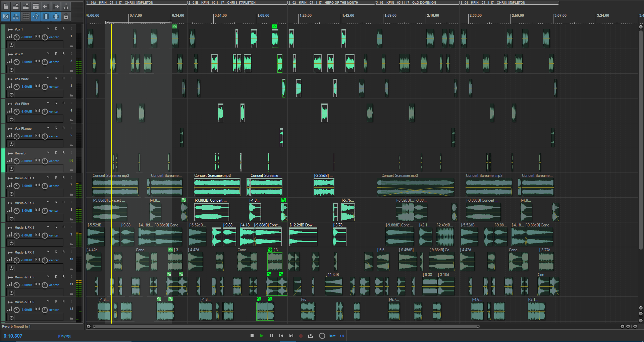This screenshot has width=644, height=342.
Task: Click the vertical scrollbar up arrow
Action: tap(641, 27)
